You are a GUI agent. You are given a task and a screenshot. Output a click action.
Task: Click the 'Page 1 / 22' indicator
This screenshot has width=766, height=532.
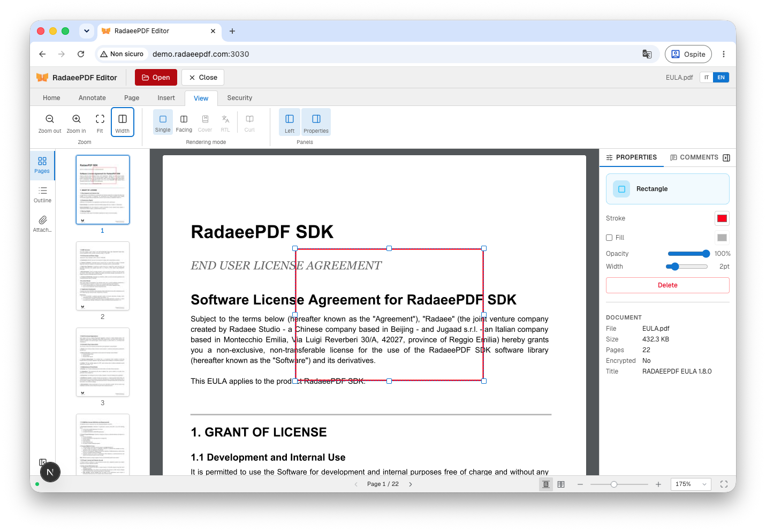(x=383, y=484)
